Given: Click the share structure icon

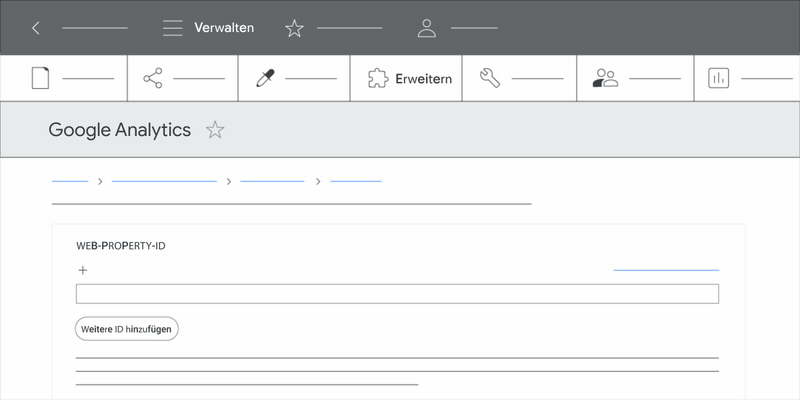Looking at the screenshot, I should pos(153,79).
